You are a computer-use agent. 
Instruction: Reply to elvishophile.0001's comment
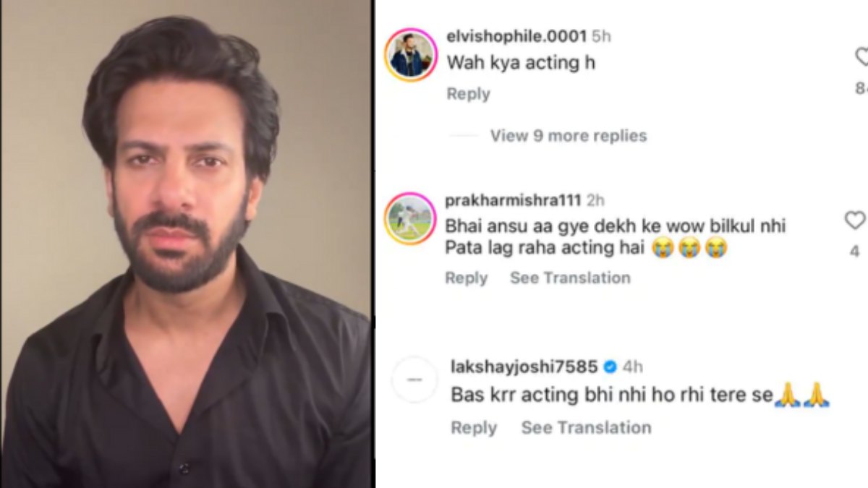[468, 94]
